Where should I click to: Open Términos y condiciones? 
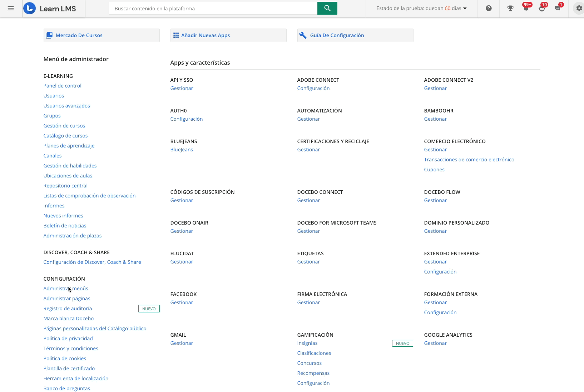click(71, 348)
